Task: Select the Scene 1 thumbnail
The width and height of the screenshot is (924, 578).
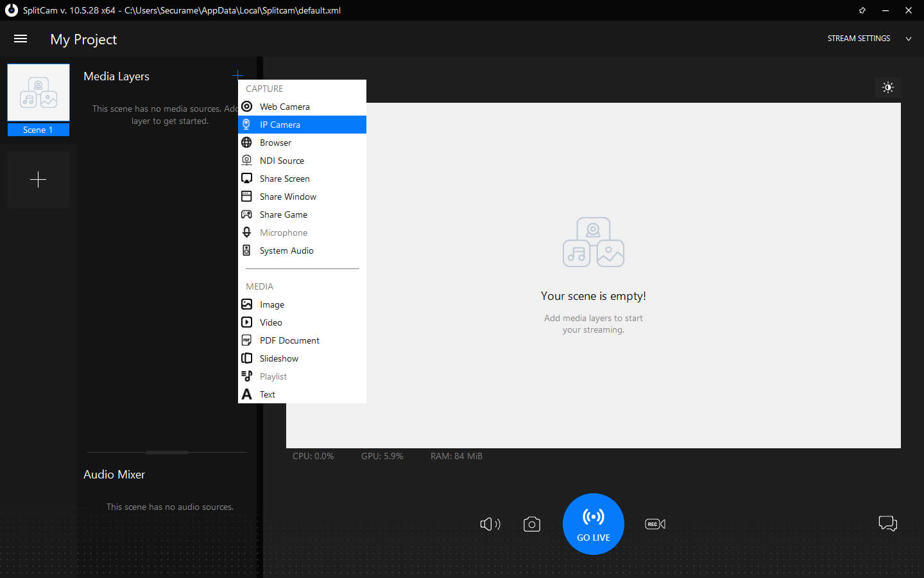Action: click(38, 92)
